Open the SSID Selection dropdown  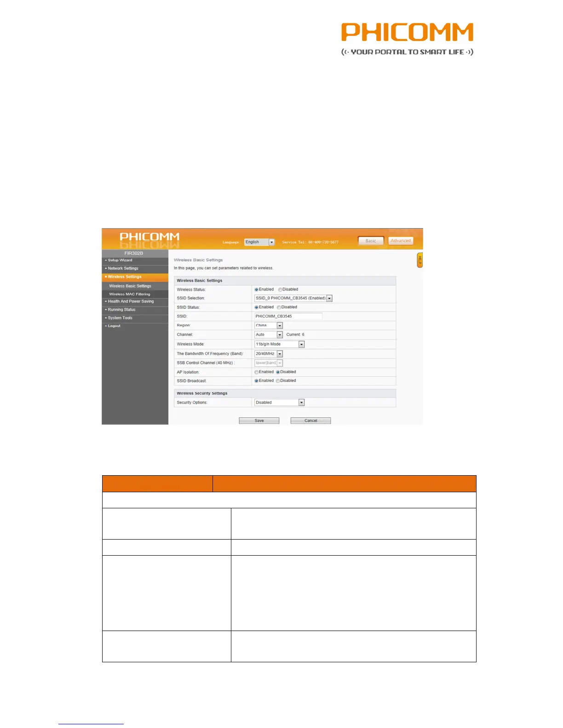coord(293,298)
